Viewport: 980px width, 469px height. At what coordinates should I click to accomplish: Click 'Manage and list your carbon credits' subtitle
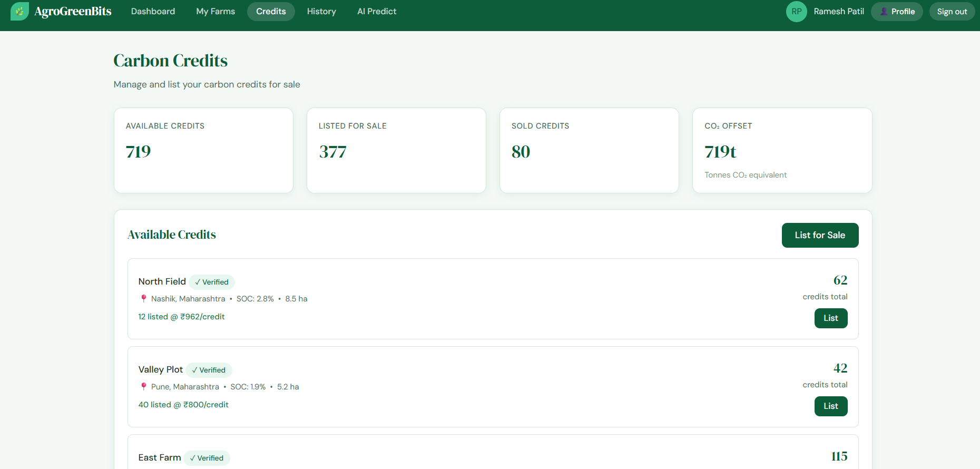pyautogui.click(x=207, y=84)
